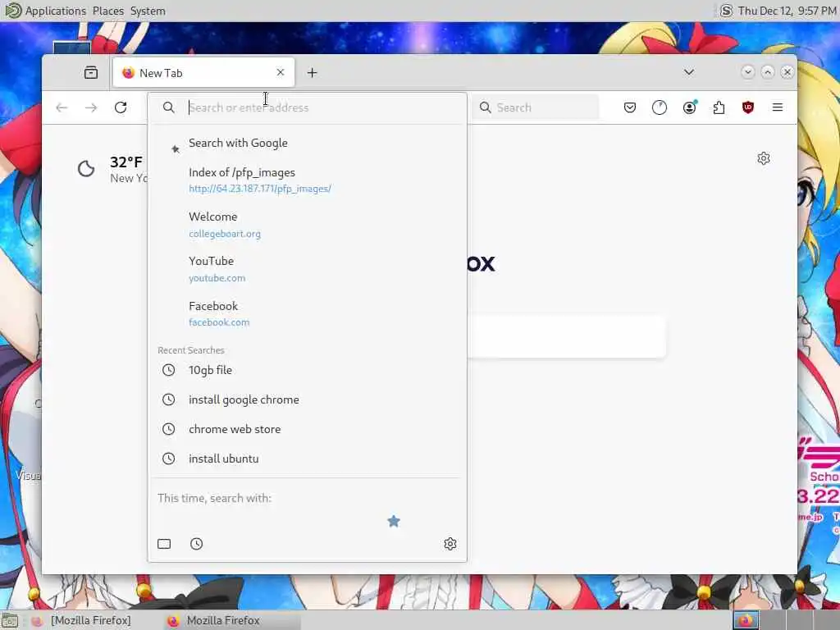
Task: Expand the list all tabs chevron
Action: (x=689, y=72)
